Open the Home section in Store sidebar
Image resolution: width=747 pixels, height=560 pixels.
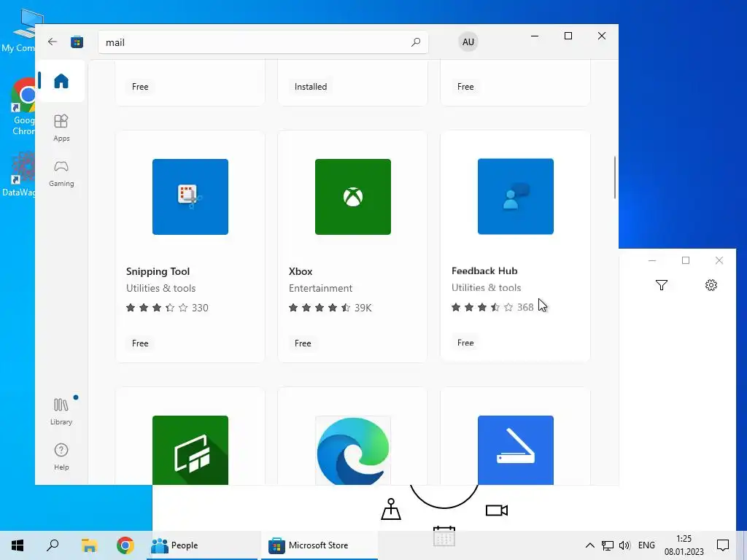61,81
